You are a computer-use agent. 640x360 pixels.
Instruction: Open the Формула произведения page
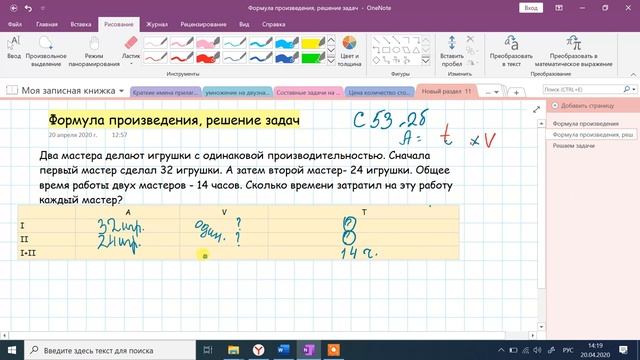click(x=586, y=124)
